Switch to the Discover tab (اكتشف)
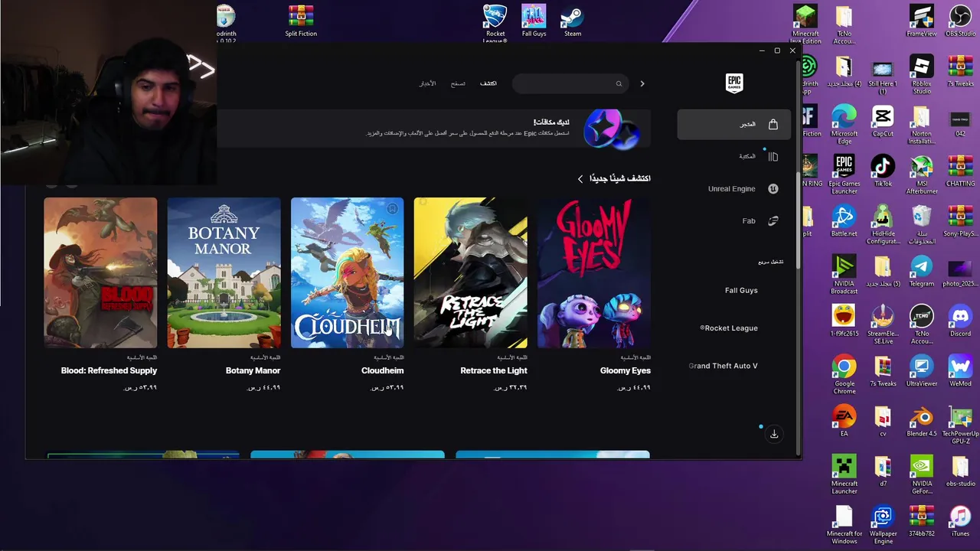The height and width of the screenshot is (551, 980). point(488,83)
